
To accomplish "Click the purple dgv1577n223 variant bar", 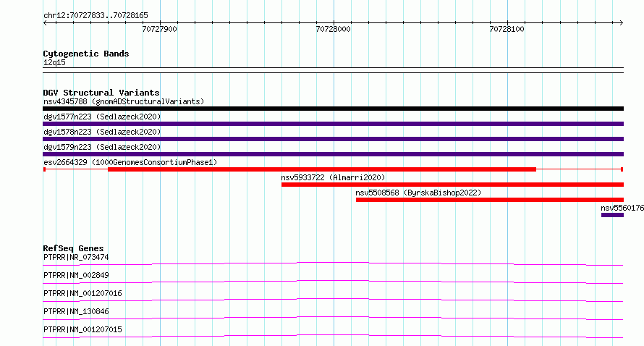I will coord(333,124).
